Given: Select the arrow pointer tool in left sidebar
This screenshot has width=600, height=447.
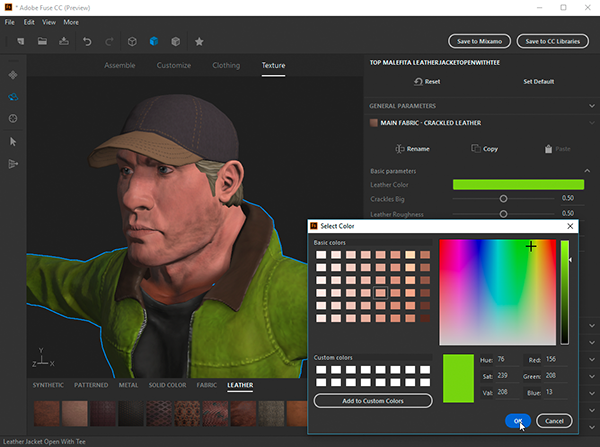Looking at the screenshot, I should point(14,141).
